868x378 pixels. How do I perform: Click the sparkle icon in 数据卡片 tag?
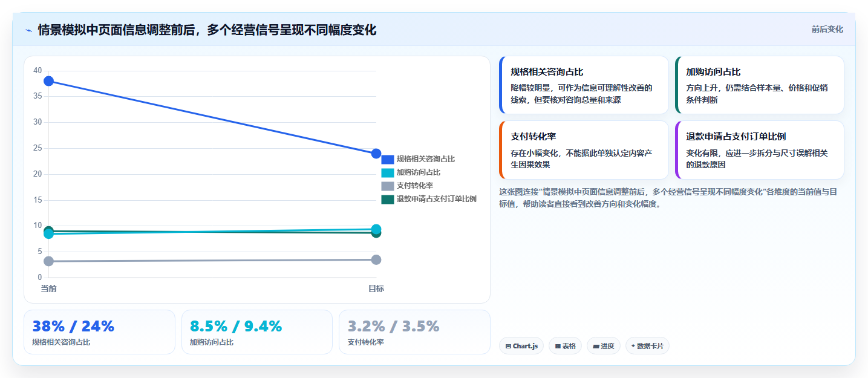(x=633, y=346)
